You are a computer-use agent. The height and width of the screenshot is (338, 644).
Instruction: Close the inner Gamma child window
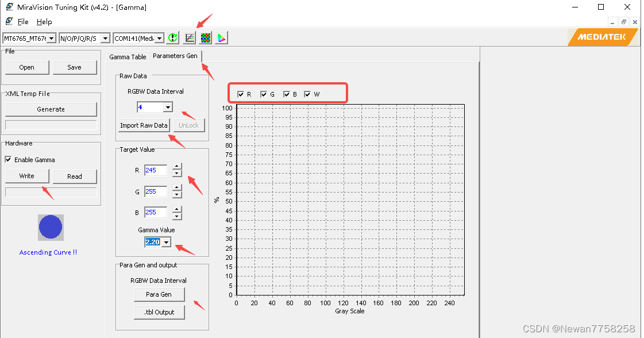(635, 22)
